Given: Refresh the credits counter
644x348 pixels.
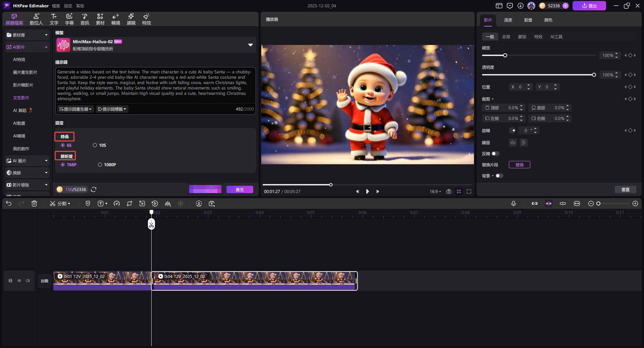Looking at the screenshot, I should tap(94, 189).
